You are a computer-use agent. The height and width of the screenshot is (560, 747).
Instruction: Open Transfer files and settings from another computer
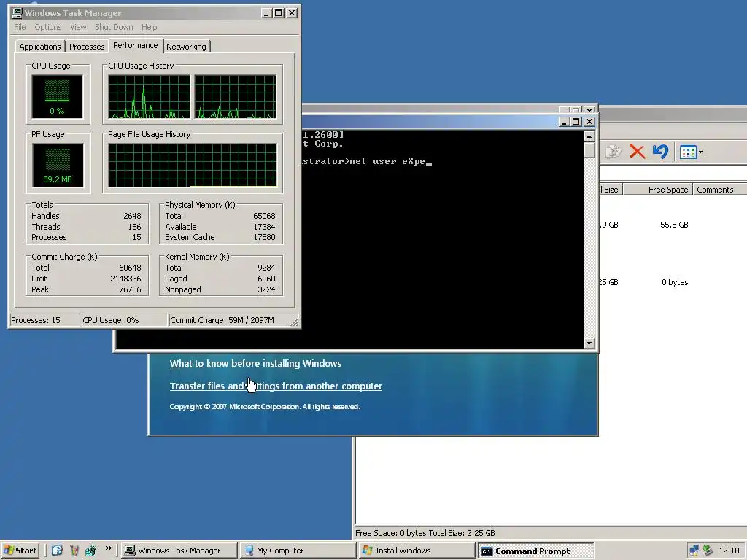276,386
